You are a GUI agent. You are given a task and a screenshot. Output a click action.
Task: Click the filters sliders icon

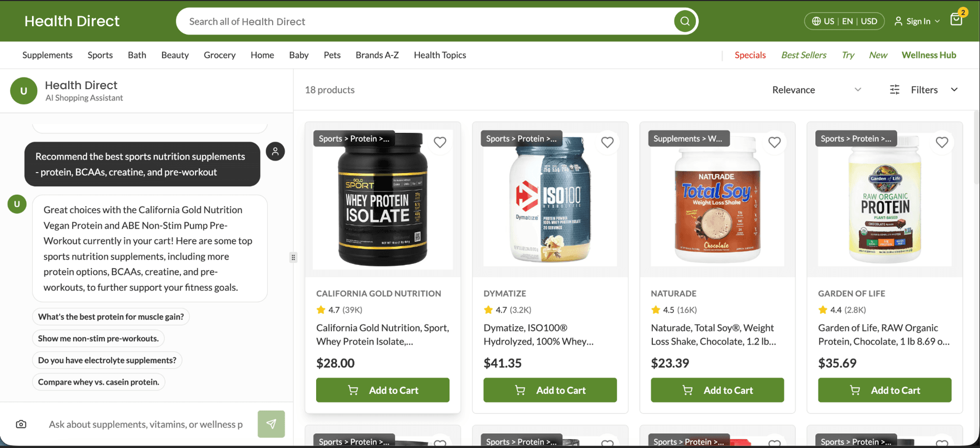(x=895, y=90)
